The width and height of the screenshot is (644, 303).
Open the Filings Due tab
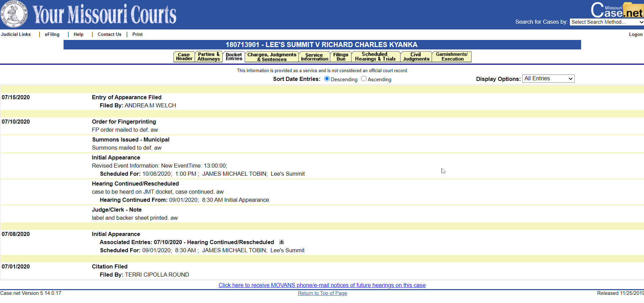pyautogui.click(x=341, y=57)
